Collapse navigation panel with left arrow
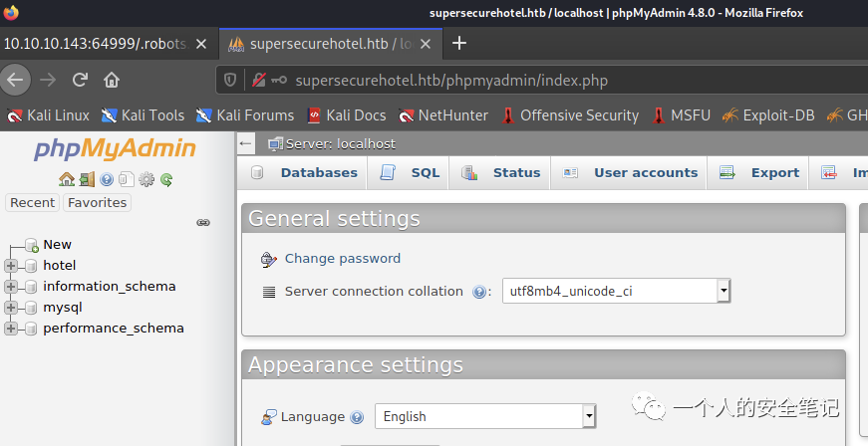 coord(245,143)
